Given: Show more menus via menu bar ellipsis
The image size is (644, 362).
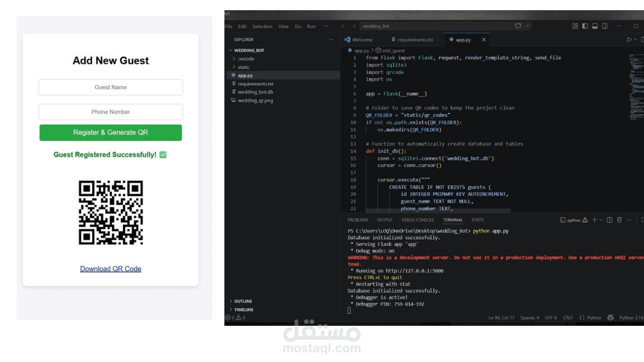Looking at the screenshot, I should (326, 26).
